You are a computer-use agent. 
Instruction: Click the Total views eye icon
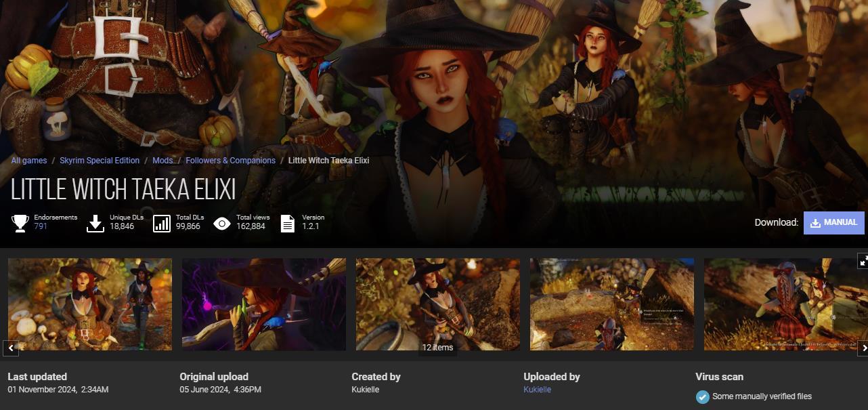click(222, 223)
